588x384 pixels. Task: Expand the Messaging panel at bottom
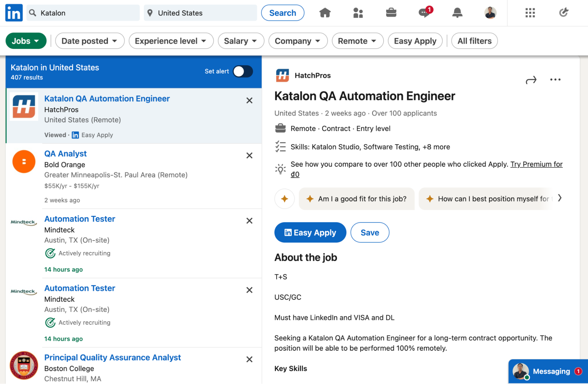[548, 371]
